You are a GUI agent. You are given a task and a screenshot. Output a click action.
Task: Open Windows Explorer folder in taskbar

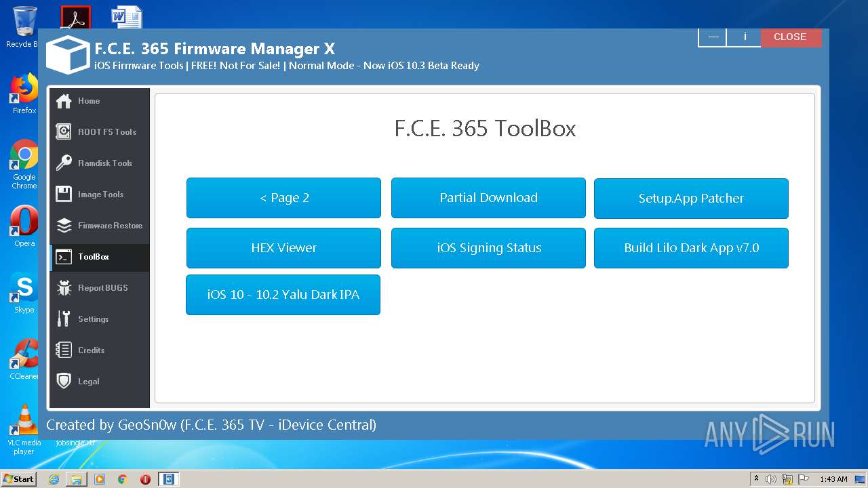pos(77,479)
